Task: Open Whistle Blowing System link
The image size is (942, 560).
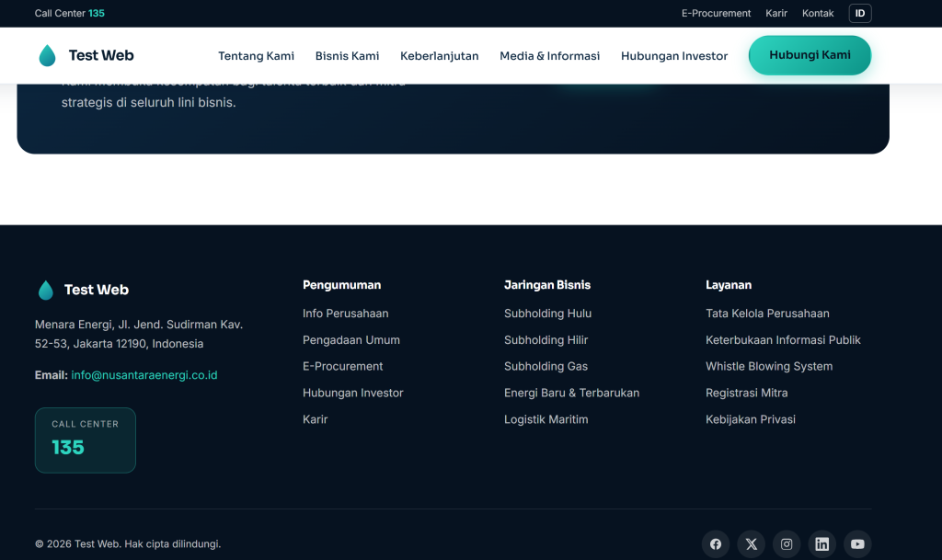Action: coord(769,366)
